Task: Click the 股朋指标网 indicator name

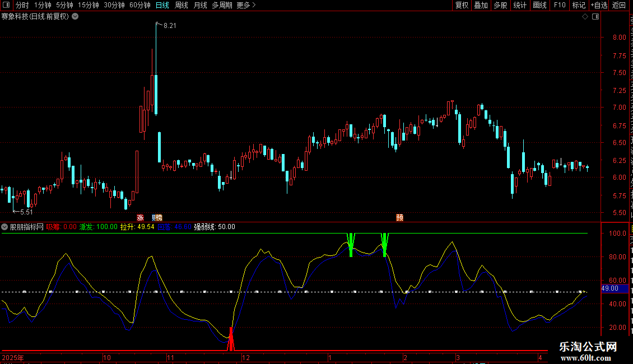Action: pos(27,227)
